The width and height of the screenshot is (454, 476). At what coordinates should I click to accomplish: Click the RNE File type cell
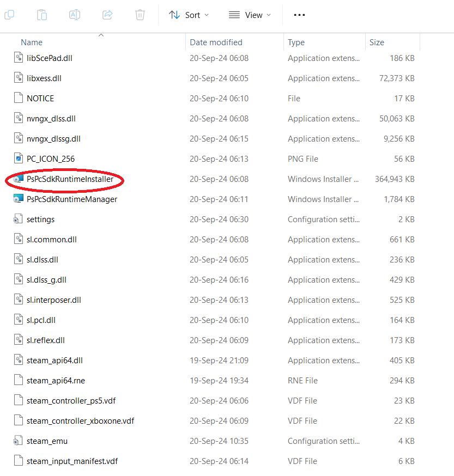[x=302, y=381]
